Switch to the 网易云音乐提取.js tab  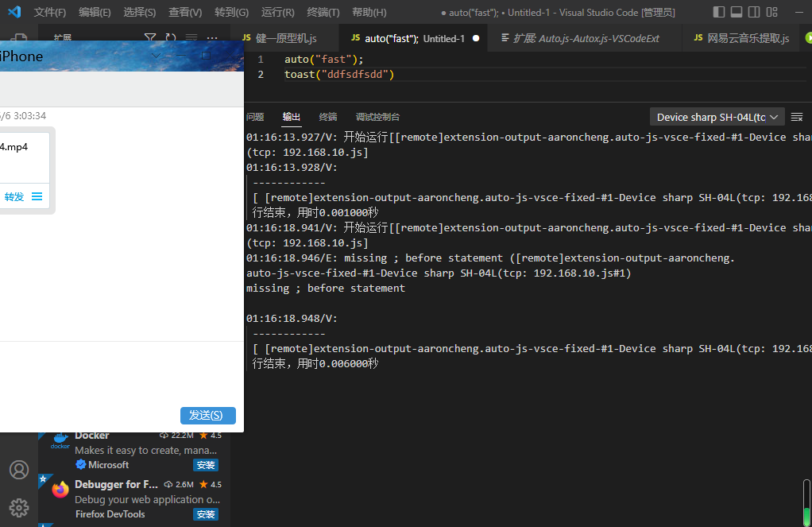(x=740, y=38)
